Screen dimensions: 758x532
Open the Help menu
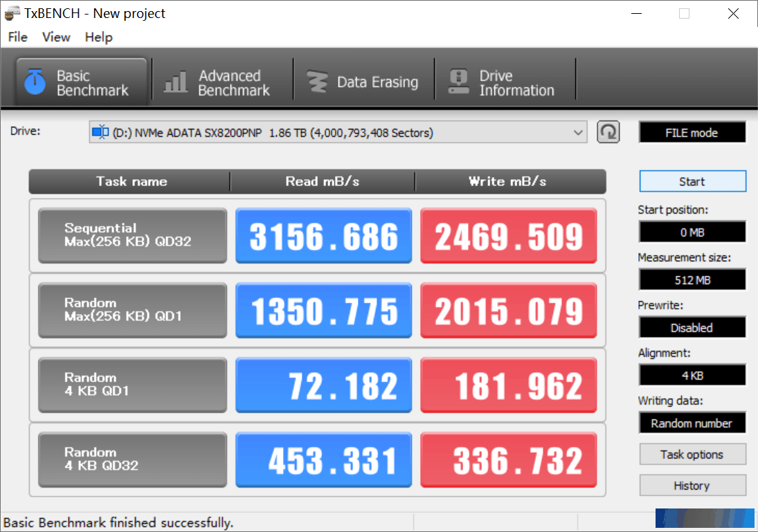(98, 37)
